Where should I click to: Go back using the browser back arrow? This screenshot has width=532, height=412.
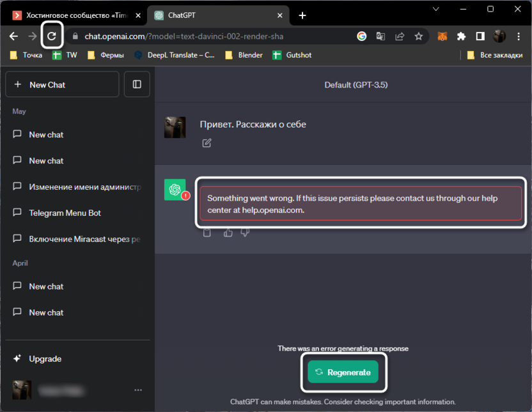(x=13, y=36)
